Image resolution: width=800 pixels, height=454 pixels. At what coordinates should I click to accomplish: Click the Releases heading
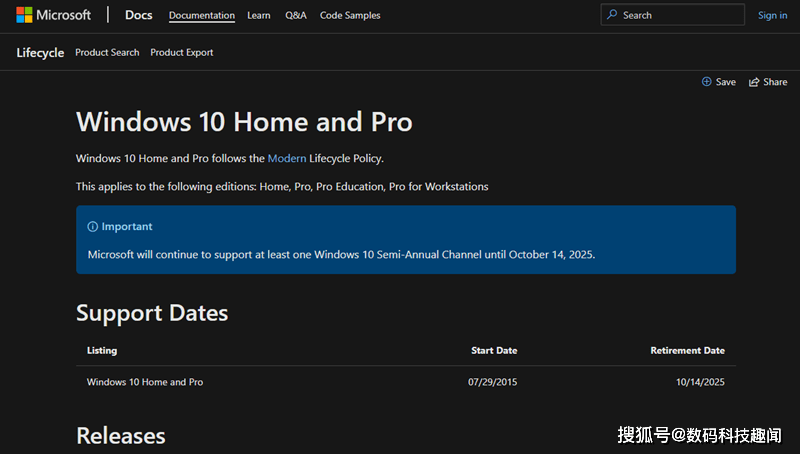pyautogui.click(x=120, y=436)
